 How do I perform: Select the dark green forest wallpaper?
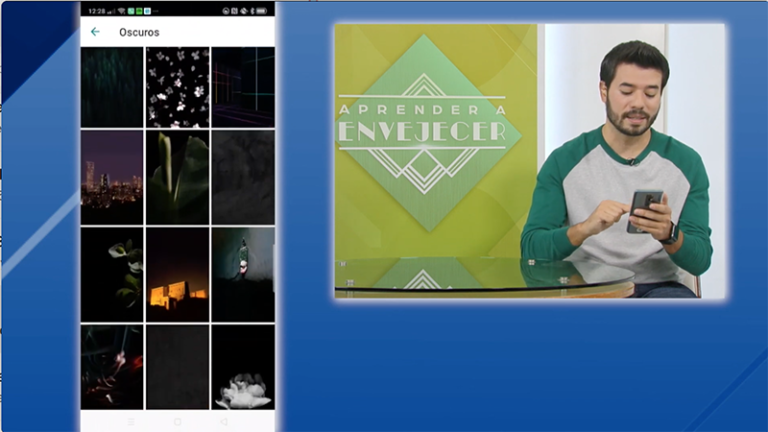[x=112, y=87]
